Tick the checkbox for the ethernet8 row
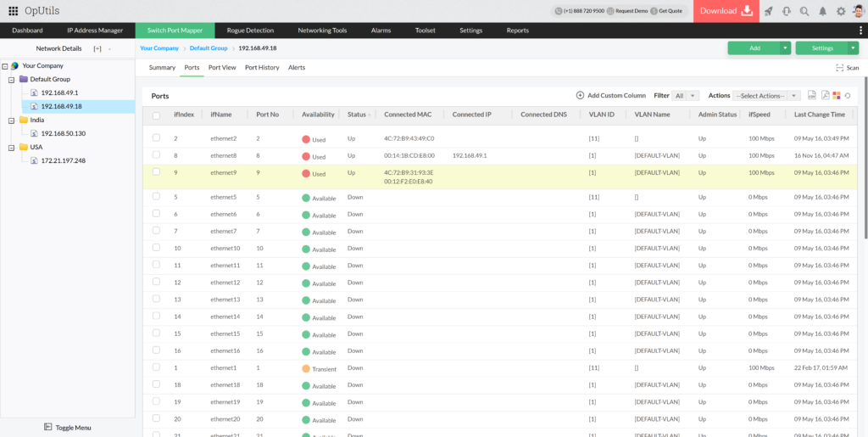Viewport: 868px width, 437px height. click(156, 154)
